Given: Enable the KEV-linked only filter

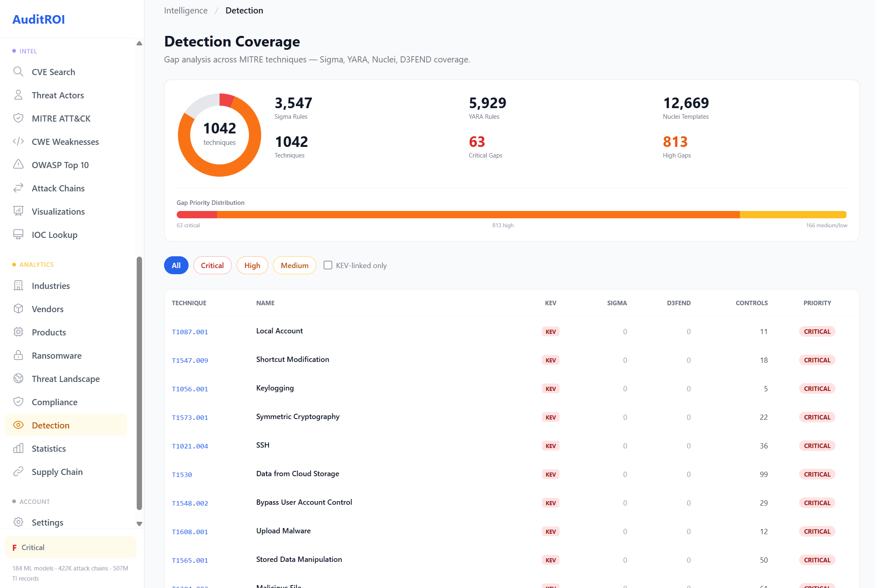Looking at the screenshot, I should tap(328, 265).
